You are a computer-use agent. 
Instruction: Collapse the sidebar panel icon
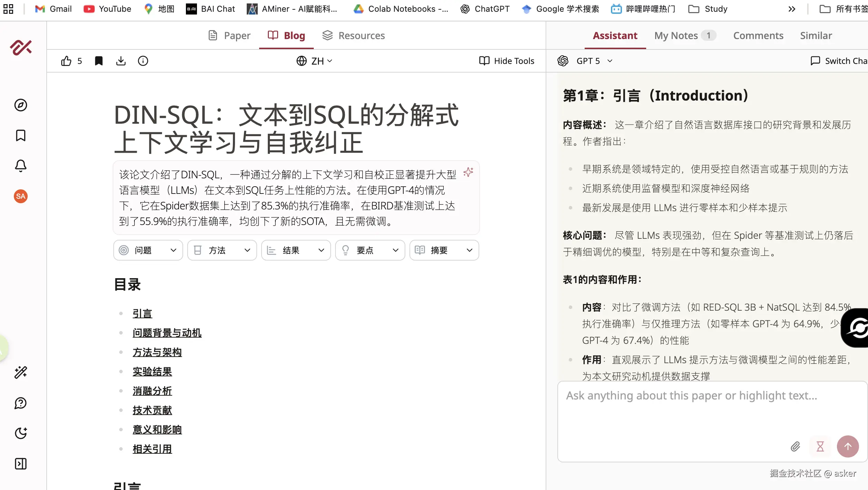click(21, 464)
